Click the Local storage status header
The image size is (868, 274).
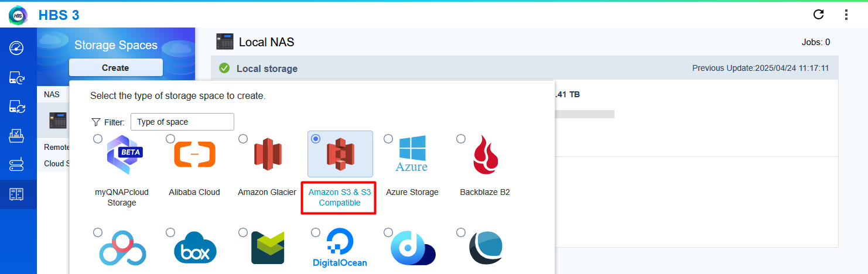coord(266,68)
